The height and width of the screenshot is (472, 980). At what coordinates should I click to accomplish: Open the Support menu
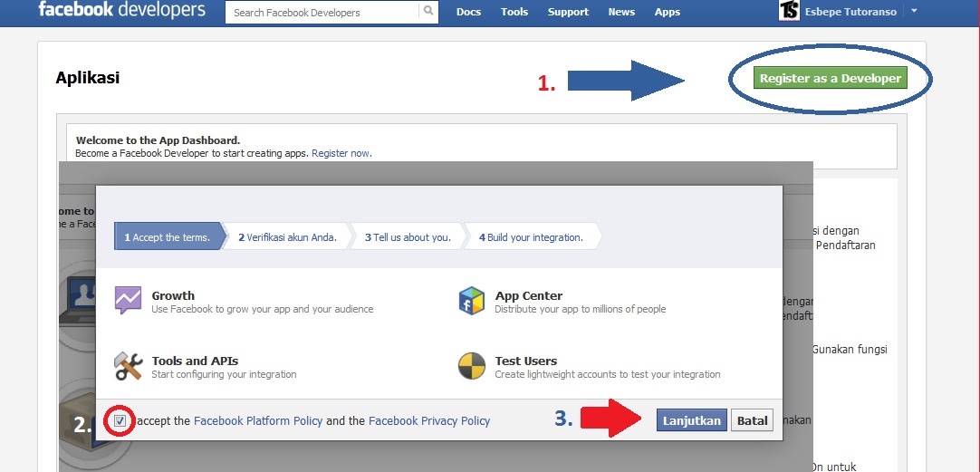tap(568, 12)
